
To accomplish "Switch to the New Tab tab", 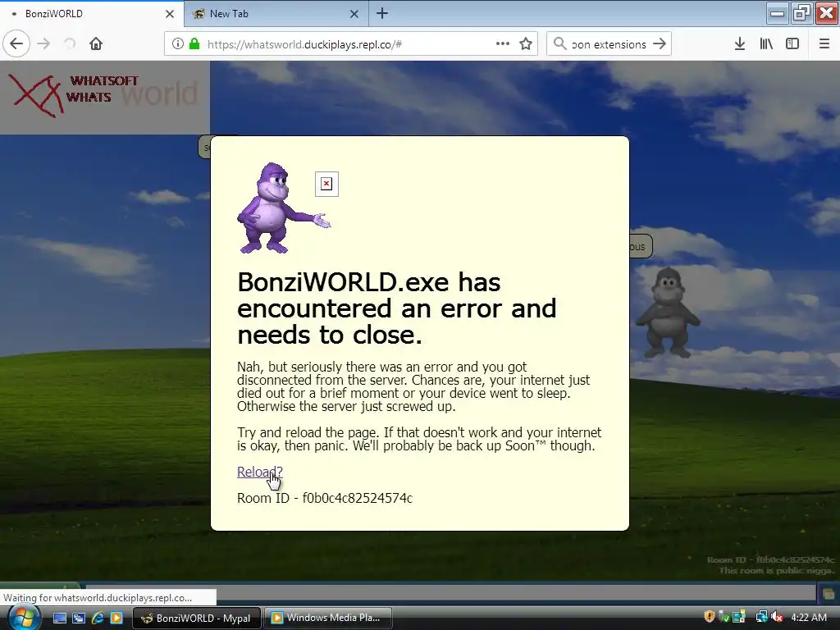I will click(x=276, y=14).
